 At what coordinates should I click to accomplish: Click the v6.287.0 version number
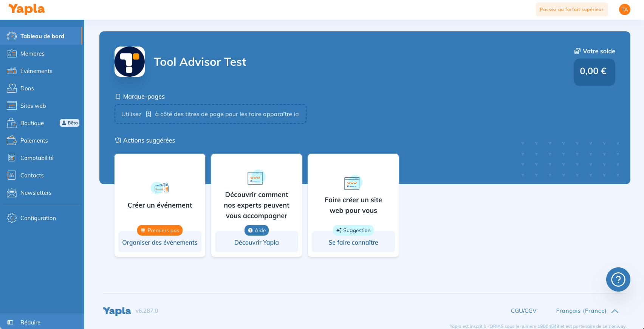(147, 311)
